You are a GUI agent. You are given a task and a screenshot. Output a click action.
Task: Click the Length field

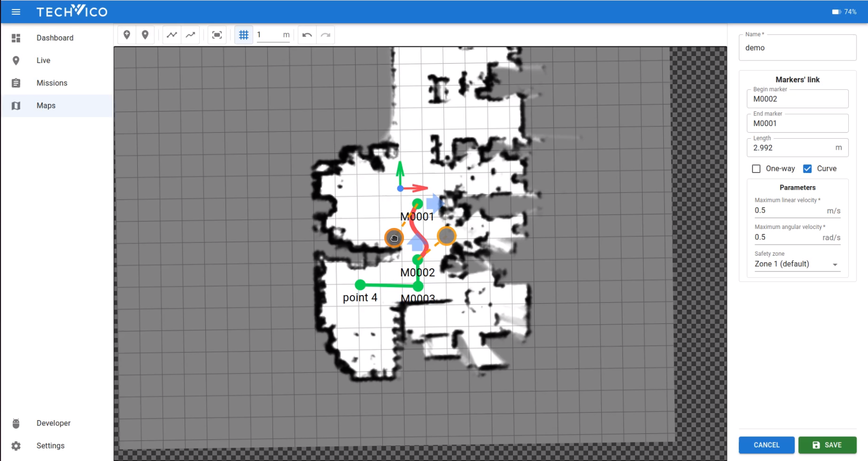(x=797, y=148)
